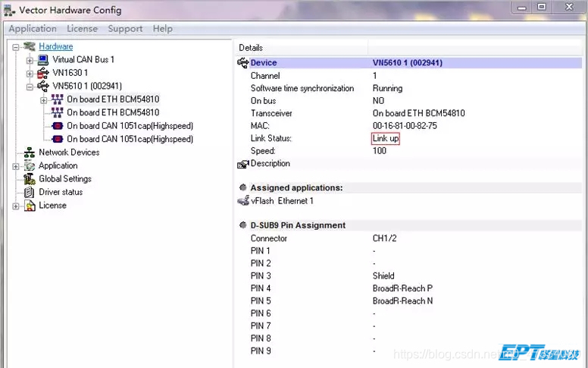This screenshot has width=588, height=368.
Task: Open the Help menu
Action: click(162, 29)
